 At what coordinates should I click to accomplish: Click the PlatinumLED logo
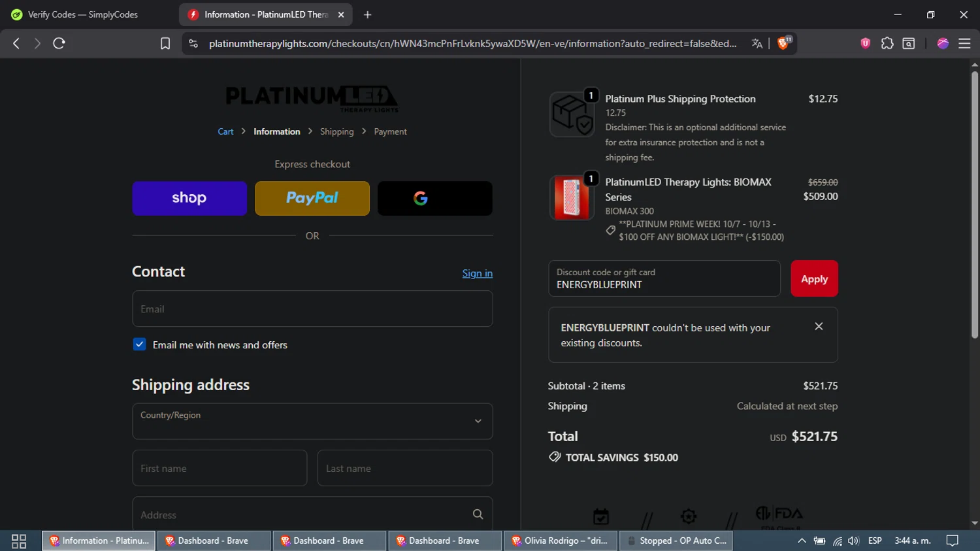[312, 98]
